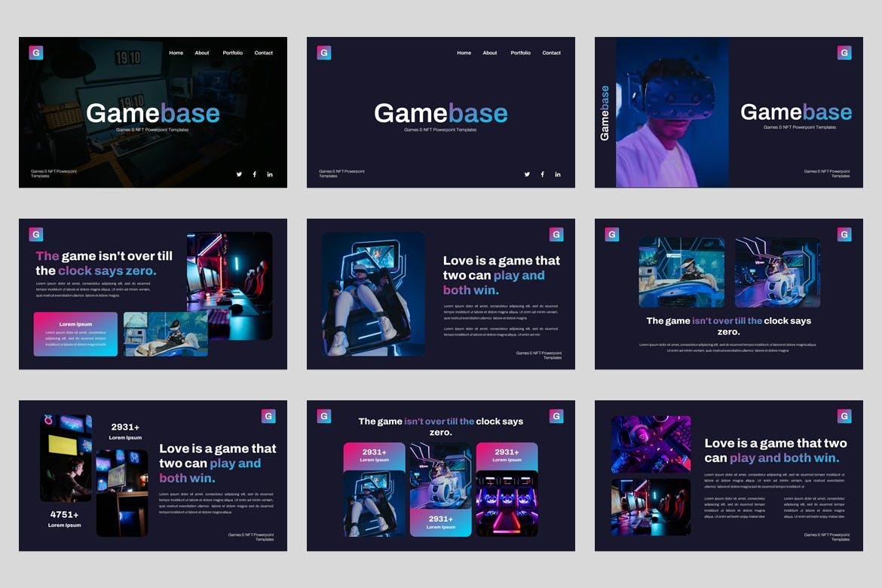The height and width of the screenshot is (588, 882).
Task: Select Contact on the plain dark title slide
Action: pyautogui.click(x=552, y=53)
